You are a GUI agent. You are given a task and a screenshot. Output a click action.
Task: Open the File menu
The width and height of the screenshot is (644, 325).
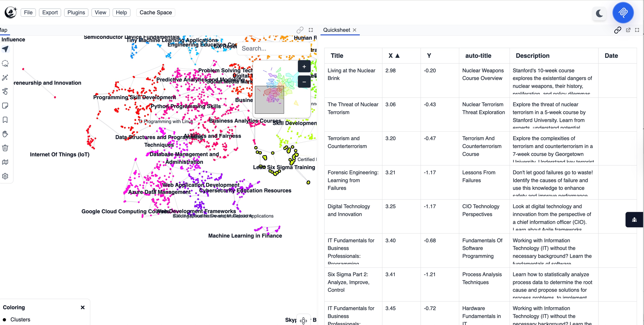pos(28,12)
